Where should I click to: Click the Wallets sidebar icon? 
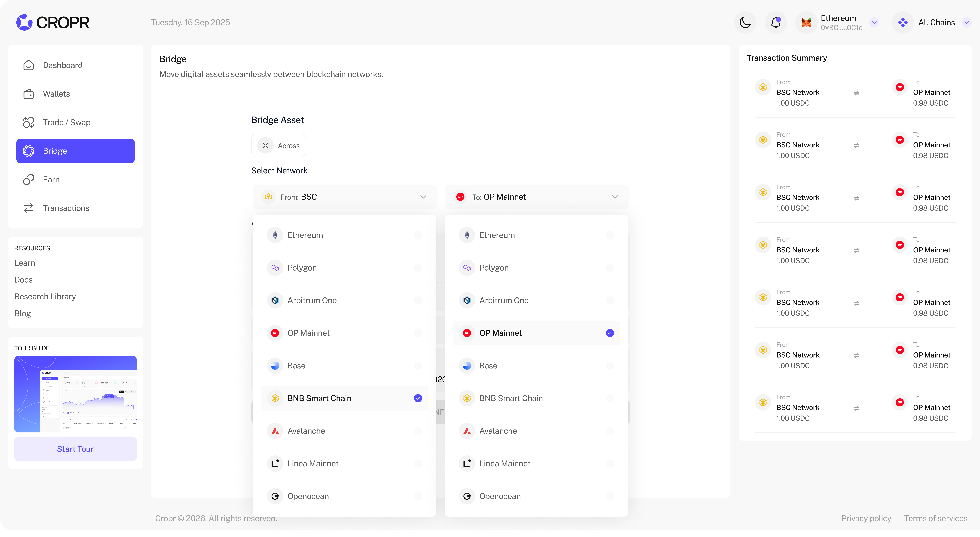[29, 94]
